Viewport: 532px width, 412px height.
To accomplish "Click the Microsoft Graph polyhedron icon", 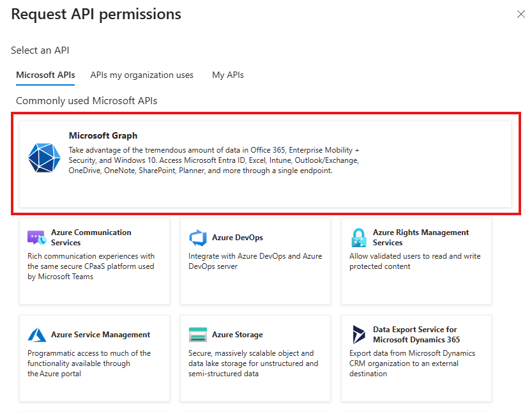I will [x=44, y=158].
